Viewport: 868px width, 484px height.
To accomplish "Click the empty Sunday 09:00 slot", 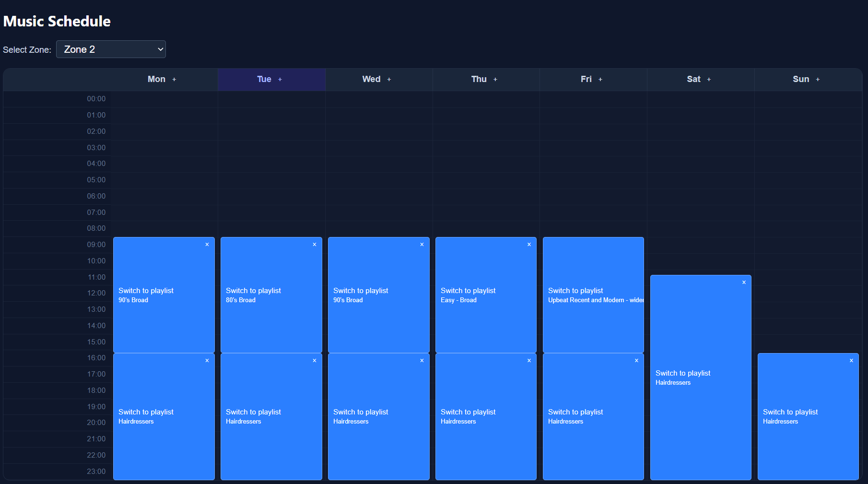I will coord(808,245).
